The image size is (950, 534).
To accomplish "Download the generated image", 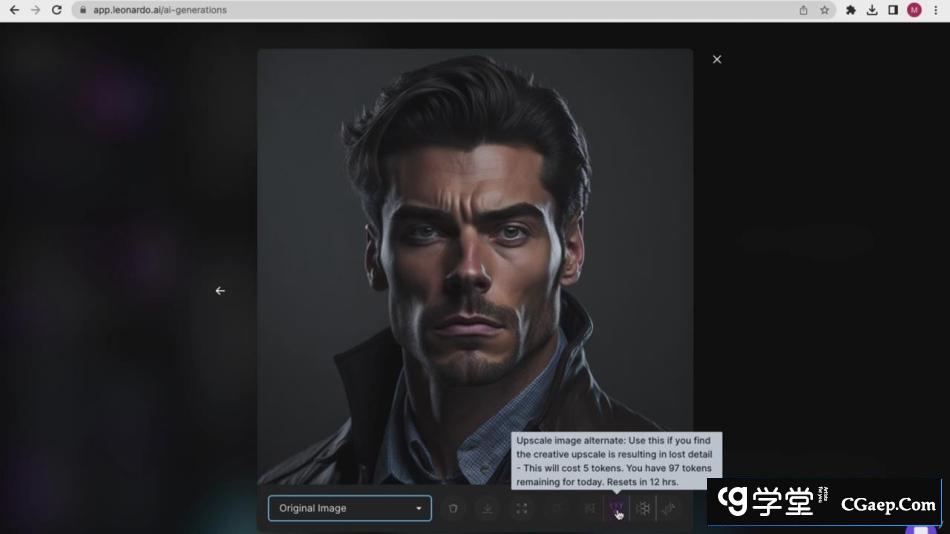I will point(487,509).
